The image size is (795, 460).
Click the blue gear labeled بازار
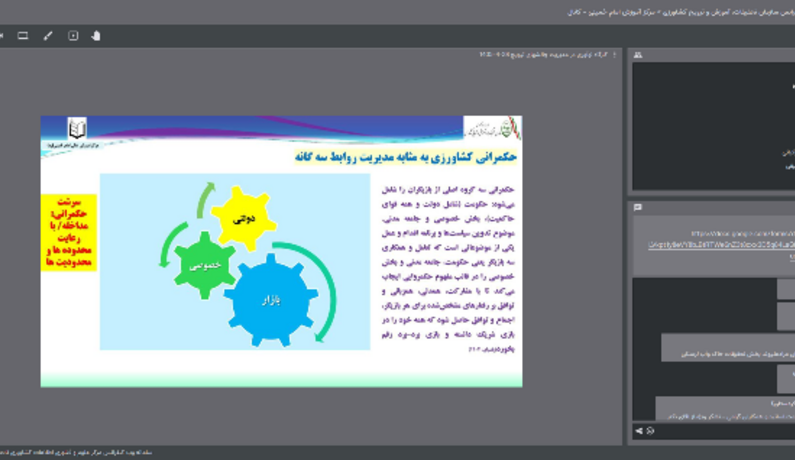[271, 300]
